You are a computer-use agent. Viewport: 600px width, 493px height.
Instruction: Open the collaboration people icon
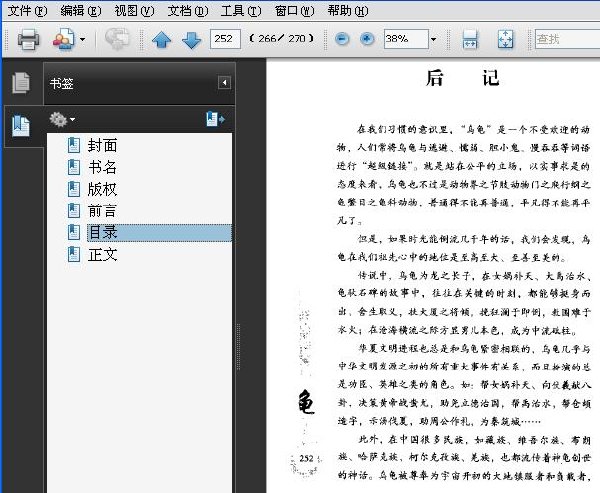[63, 39]
